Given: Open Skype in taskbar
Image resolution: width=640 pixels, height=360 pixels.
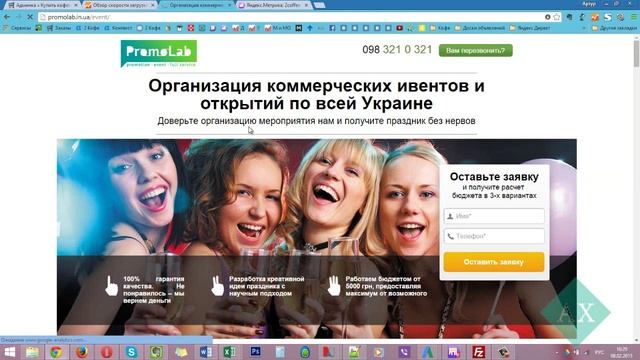Looking at the screenshot, I should [x=131, y=352].
